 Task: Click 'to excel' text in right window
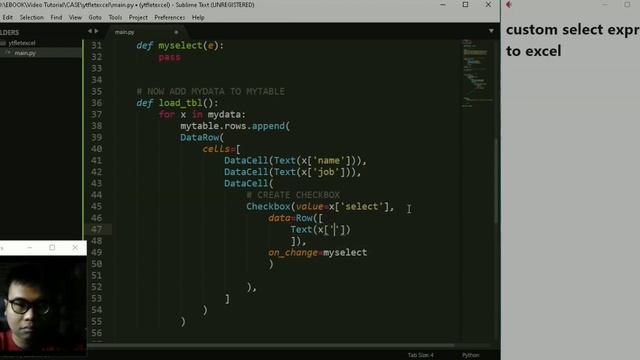(533, 51)
